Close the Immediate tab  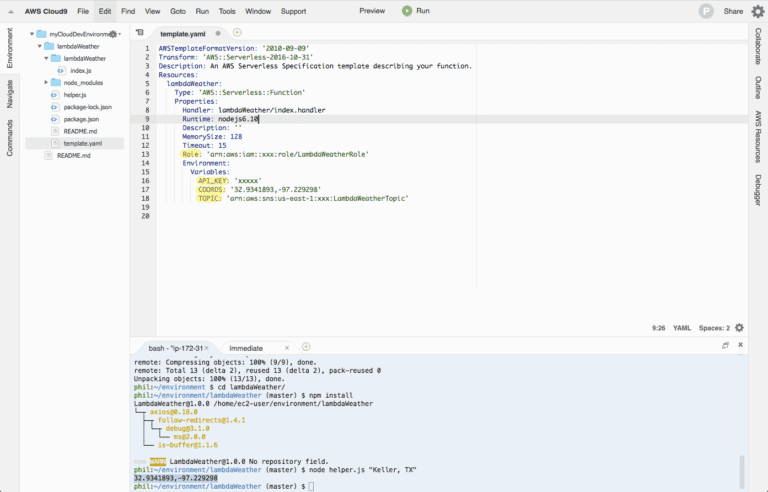(x=287, y=348)
